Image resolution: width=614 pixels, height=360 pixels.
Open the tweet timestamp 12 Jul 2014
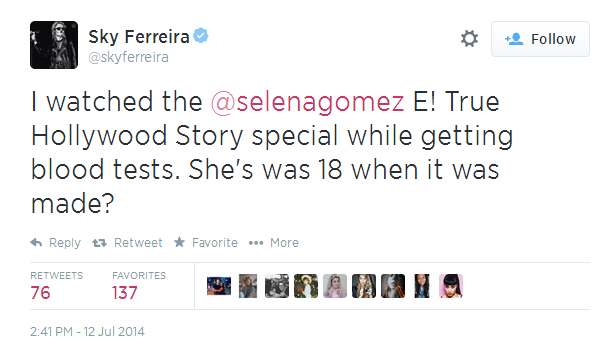(x=87, y=332)
